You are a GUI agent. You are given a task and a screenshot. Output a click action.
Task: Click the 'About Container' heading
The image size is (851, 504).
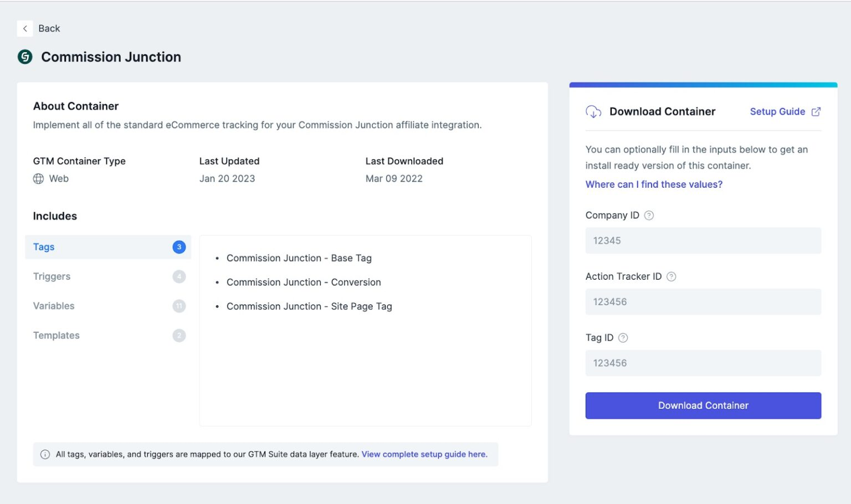(x=76, y=106)
